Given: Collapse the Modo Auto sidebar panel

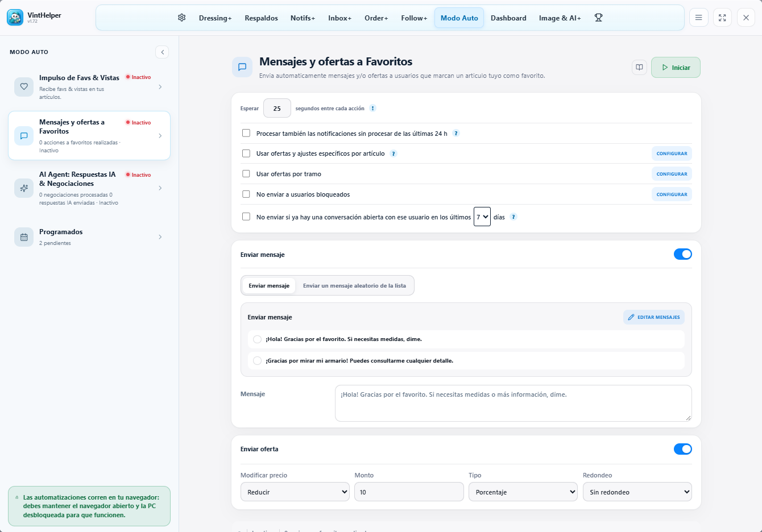Looking at the screenshot, I should (x=162, y=52).
